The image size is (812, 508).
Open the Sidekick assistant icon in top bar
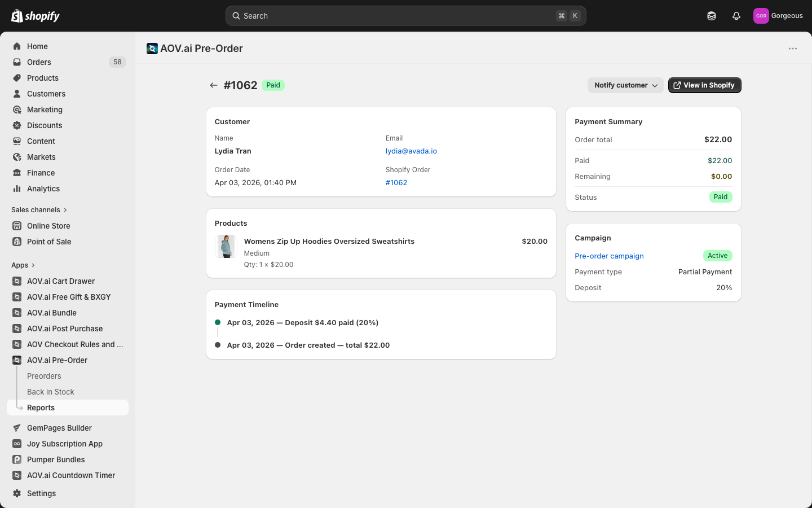[712, 16]
